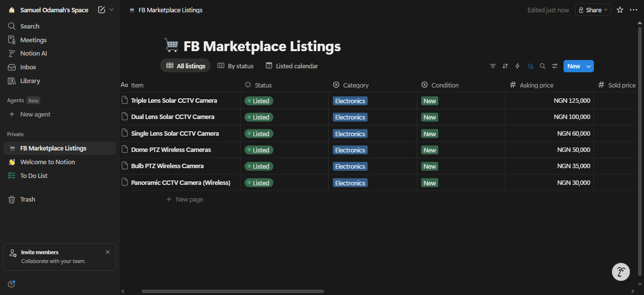Open the Share dropdown menu
Viewport: 644px width, 295px height.
coord(593,10)
